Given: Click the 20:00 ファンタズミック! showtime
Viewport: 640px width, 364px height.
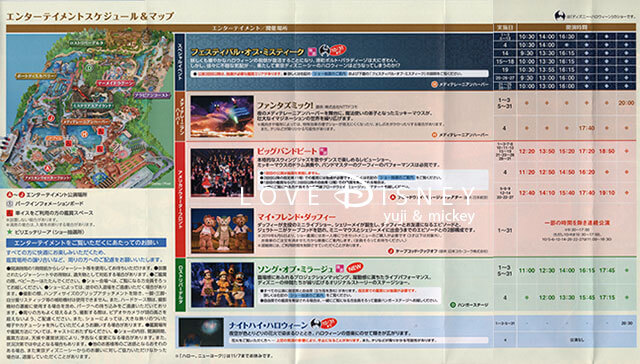Looking at the screenshot, I should coord(626,103).
